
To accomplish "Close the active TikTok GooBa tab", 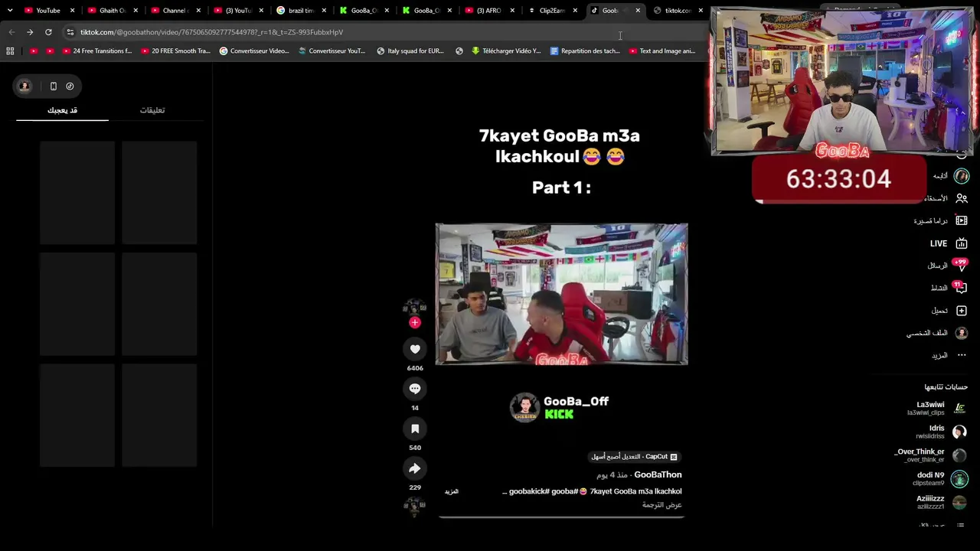I will (x=638, y=11).
